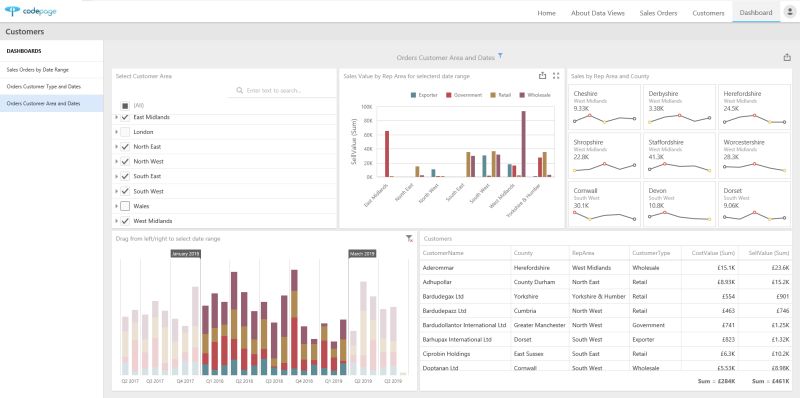The height and width of the screenshot is (398, 800).
Task: Select Orders Customer Type and Dates dashboard
Action: (x=43, y=87)
